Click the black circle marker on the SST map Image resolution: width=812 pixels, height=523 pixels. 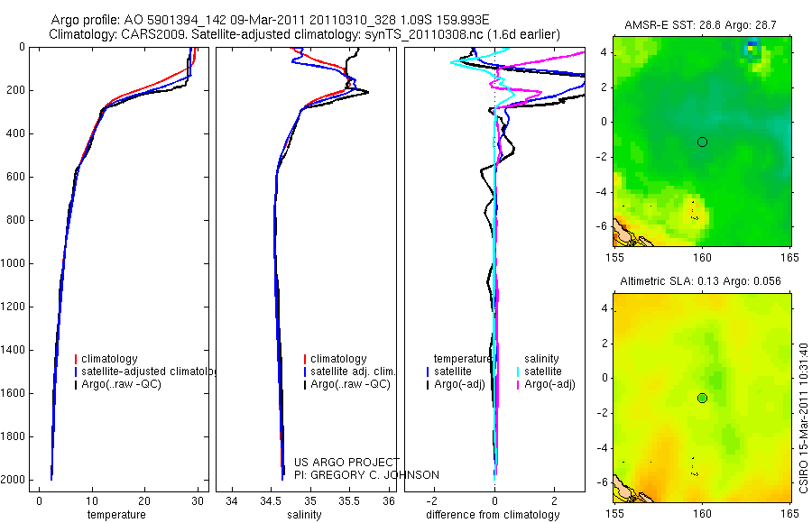pyautogui.click(x=702, y=142)
